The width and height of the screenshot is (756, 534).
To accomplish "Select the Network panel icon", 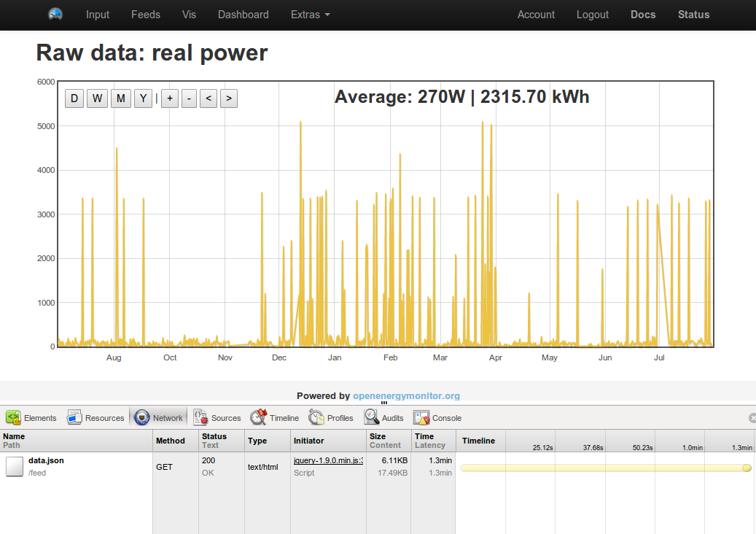I will (141, 418).
